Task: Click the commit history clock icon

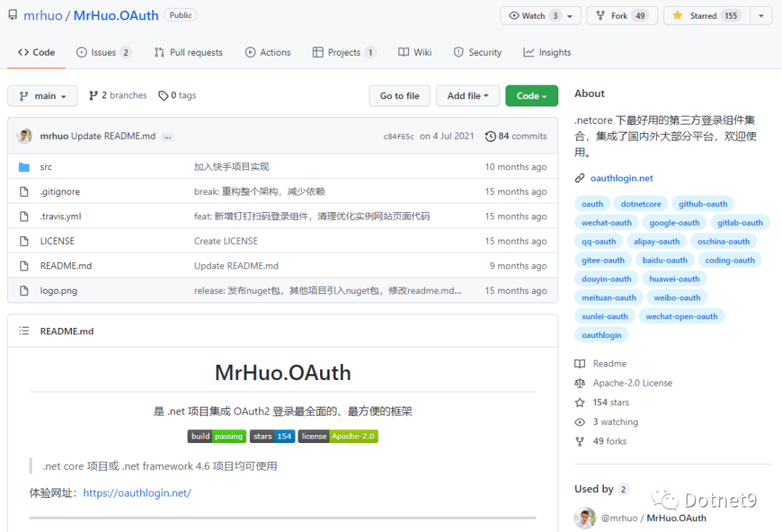Action: pos(490,136)
